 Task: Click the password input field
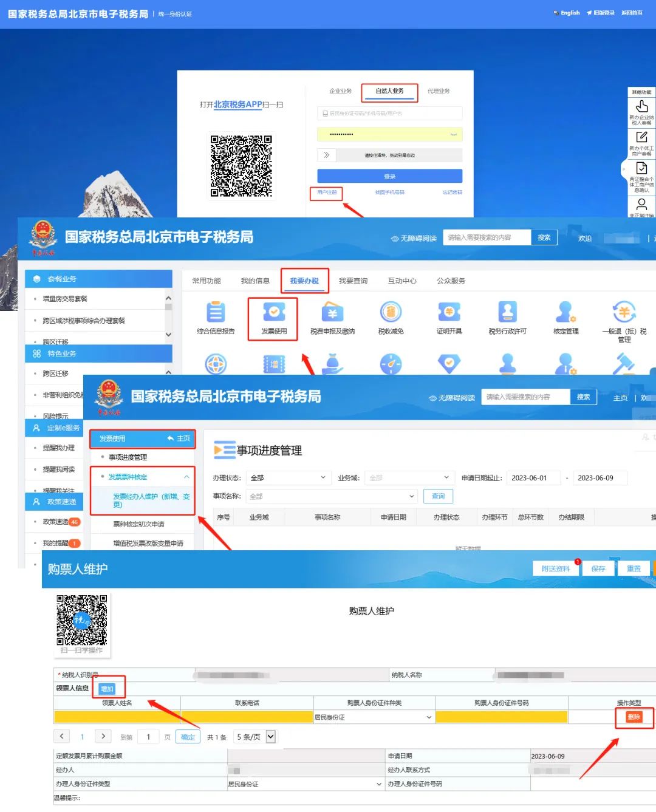[389, 134]
